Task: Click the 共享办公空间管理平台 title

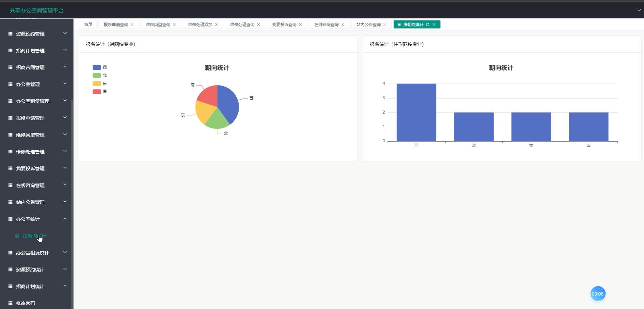Action: 37,10
